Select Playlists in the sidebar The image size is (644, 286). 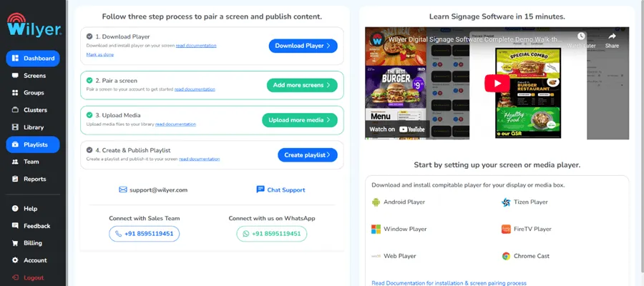coord(33,144)
